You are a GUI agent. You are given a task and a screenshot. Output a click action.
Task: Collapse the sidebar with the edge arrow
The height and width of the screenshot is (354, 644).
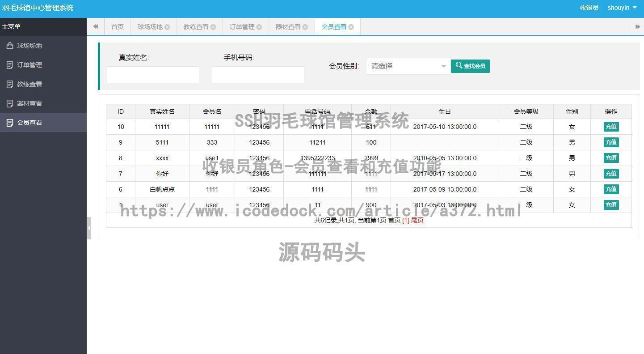tap(88, 228)
